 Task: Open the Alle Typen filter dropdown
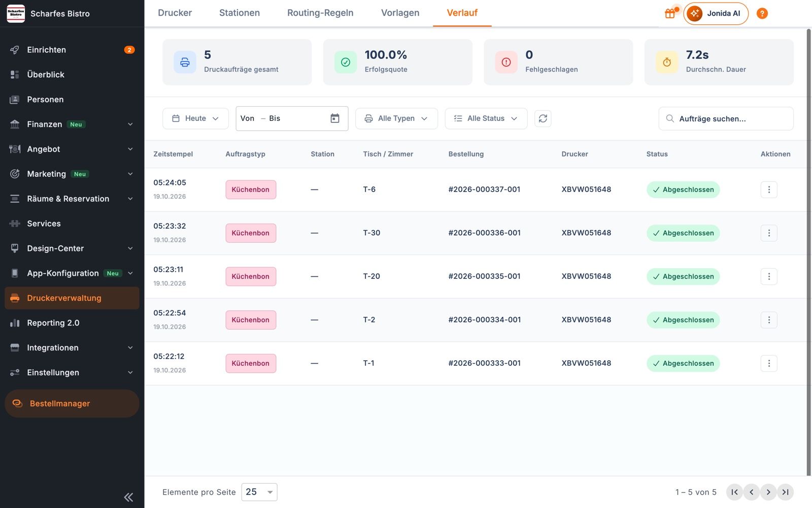(396, 118)
